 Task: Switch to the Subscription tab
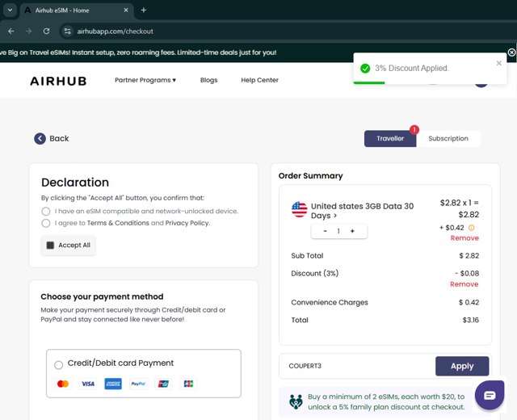click(x=448, y=138)
